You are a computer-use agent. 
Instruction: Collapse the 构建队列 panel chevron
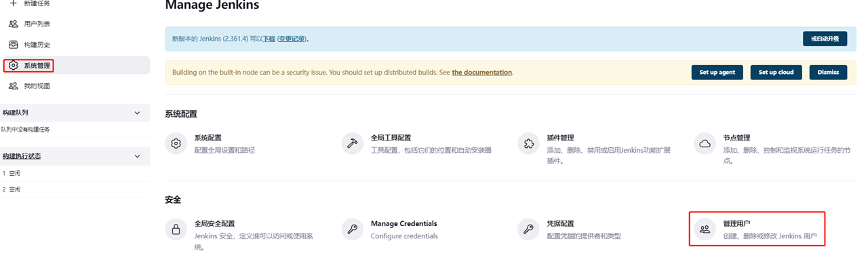137,113
